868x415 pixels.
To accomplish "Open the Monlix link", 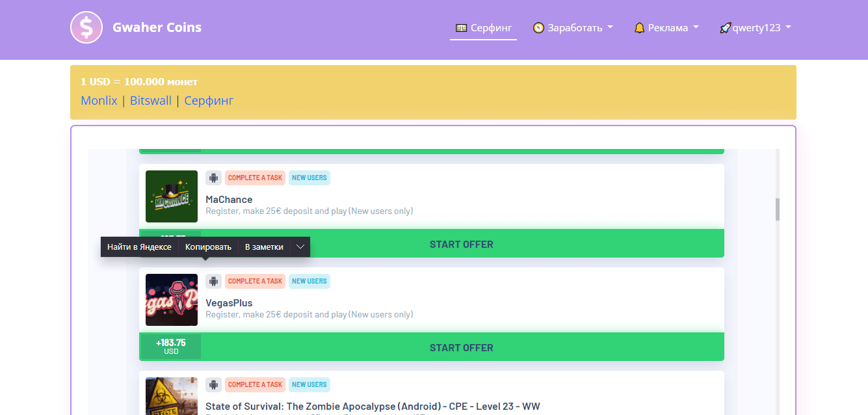I will tap(99, 101).
